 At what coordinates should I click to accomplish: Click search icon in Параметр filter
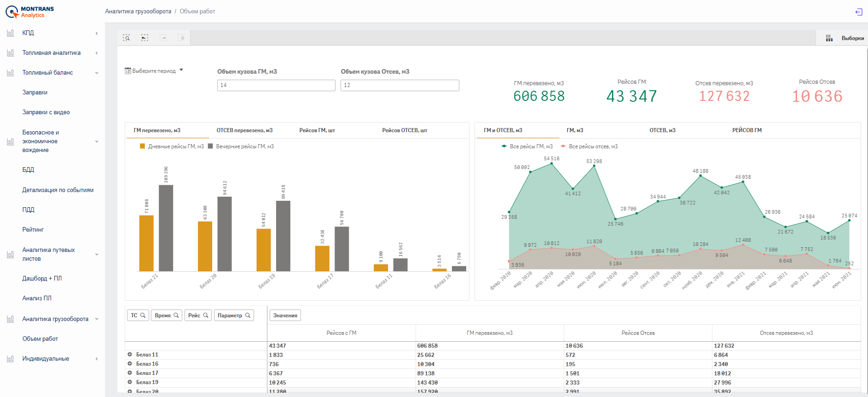point(248,315)
